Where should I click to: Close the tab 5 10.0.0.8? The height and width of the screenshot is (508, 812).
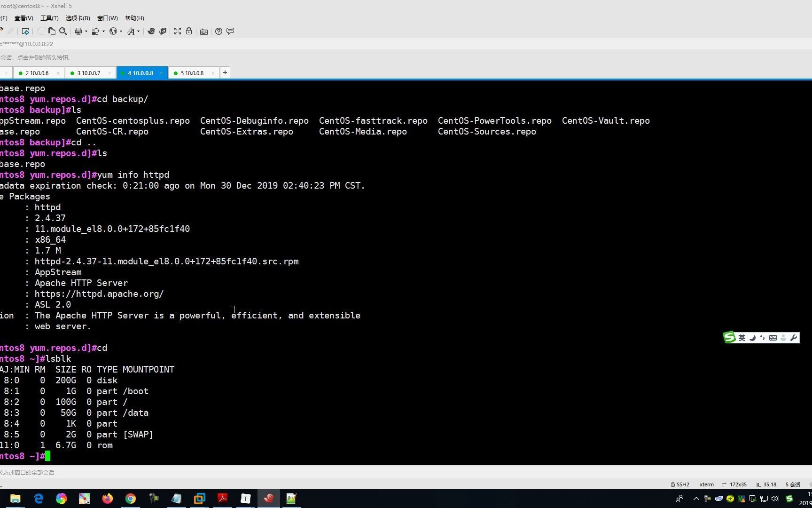click(213, 73)
